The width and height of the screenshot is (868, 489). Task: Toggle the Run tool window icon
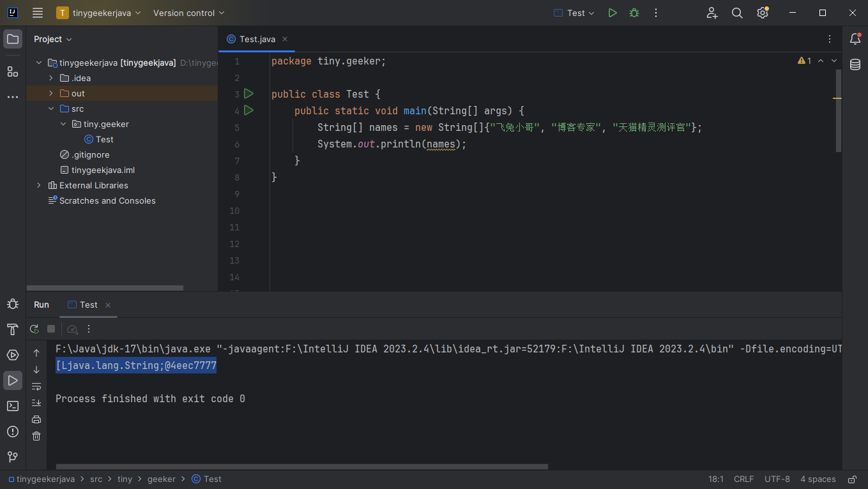click(13, 380)
